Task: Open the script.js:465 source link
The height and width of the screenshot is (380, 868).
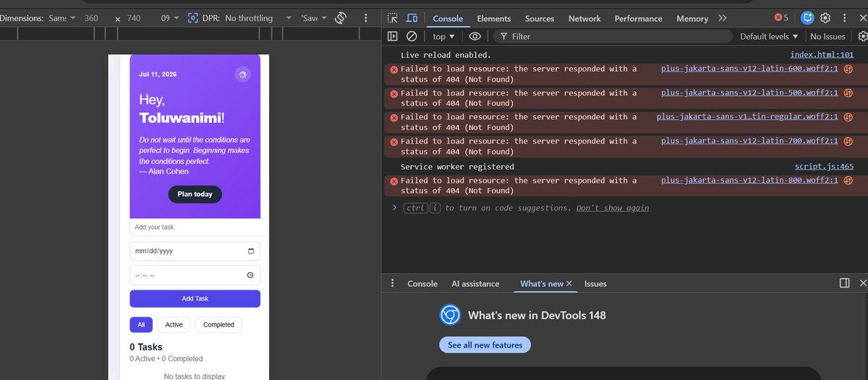Action: coord(824,166)
